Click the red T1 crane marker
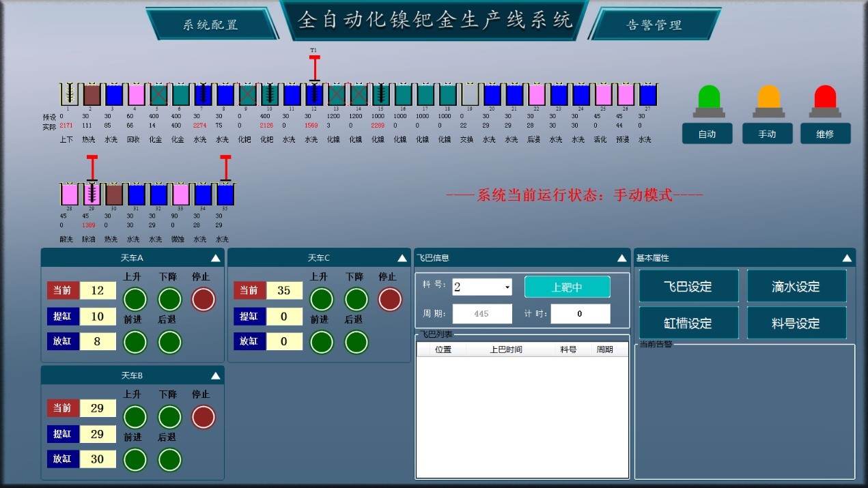 click(314, 67)
